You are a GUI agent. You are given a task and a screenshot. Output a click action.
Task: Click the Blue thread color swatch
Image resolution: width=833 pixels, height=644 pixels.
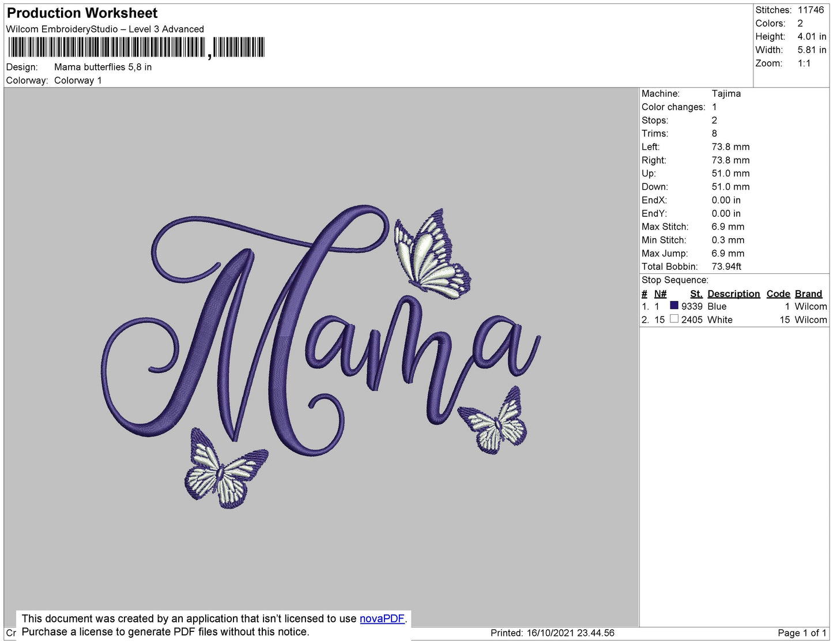674,306
